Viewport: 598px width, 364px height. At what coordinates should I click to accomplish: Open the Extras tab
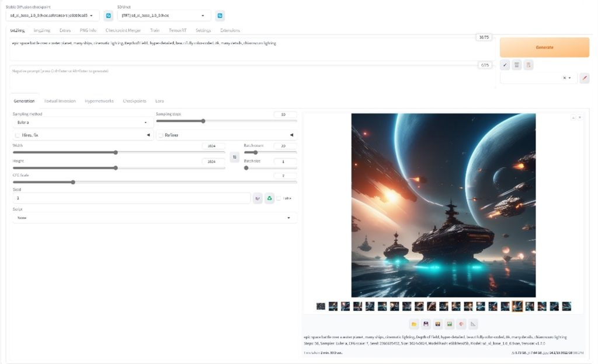pyautogui.click(x=65, y=30)
